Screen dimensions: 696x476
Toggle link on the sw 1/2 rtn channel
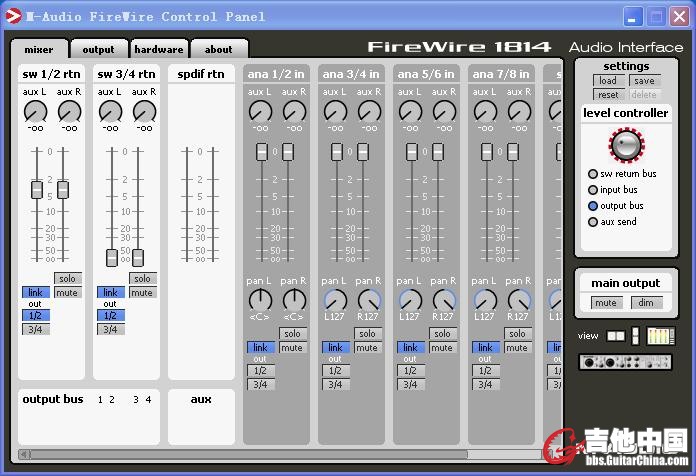tap(35, 293)
